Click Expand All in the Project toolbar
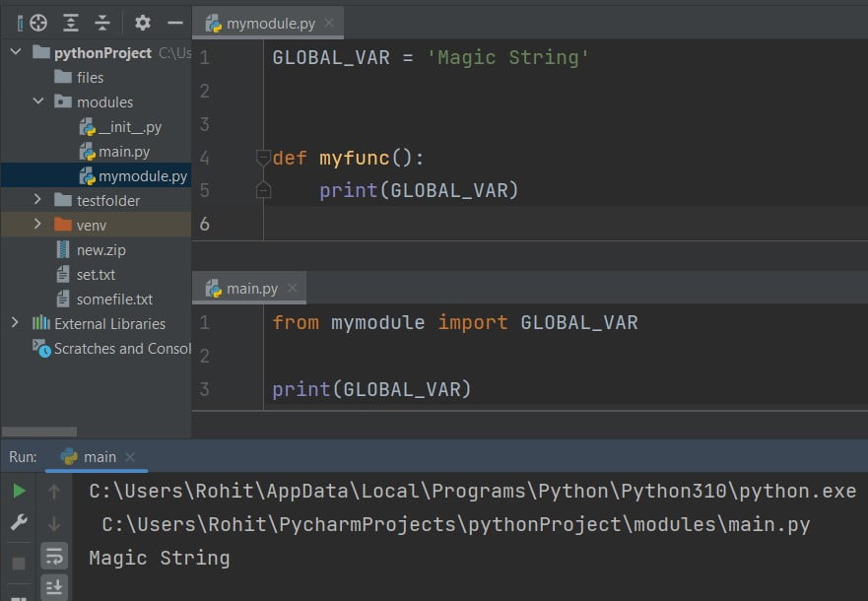This screenshot has width=868, height=601. (69, 22)
